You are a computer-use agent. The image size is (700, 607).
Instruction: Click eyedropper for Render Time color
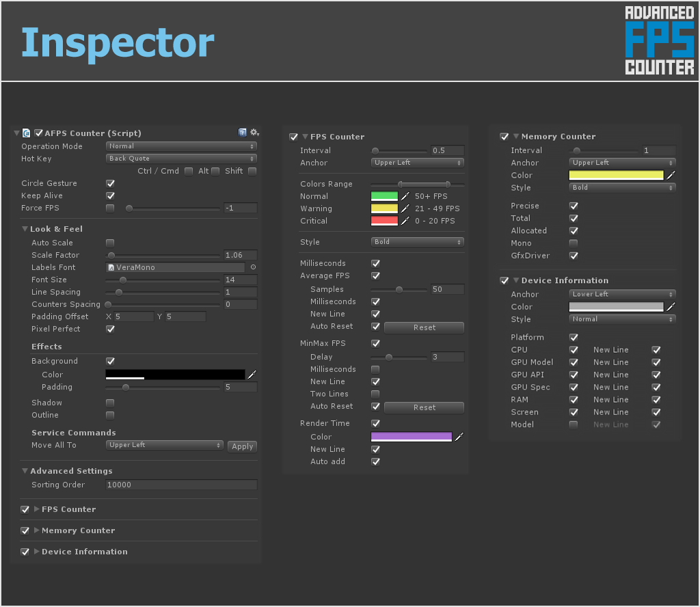coord(459,437)
